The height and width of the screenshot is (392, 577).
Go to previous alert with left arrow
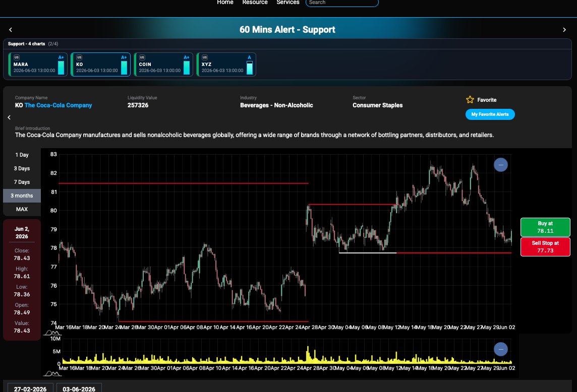pos(10,30)
